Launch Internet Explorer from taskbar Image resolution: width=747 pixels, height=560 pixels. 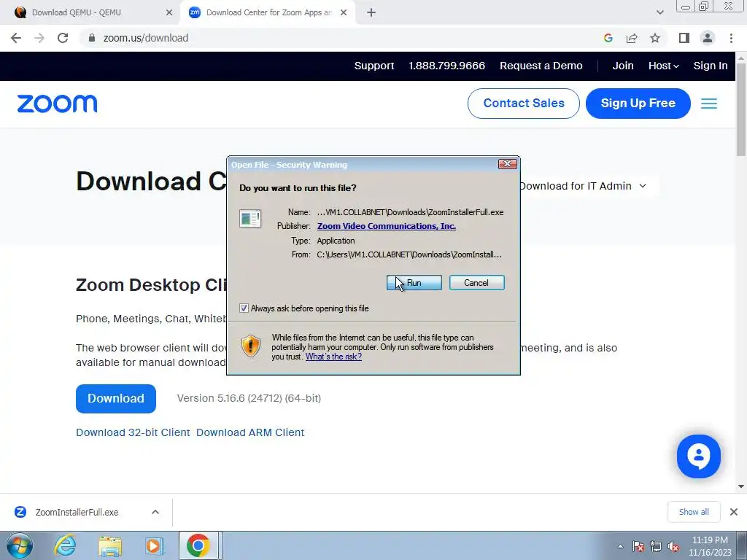[65, 545]
